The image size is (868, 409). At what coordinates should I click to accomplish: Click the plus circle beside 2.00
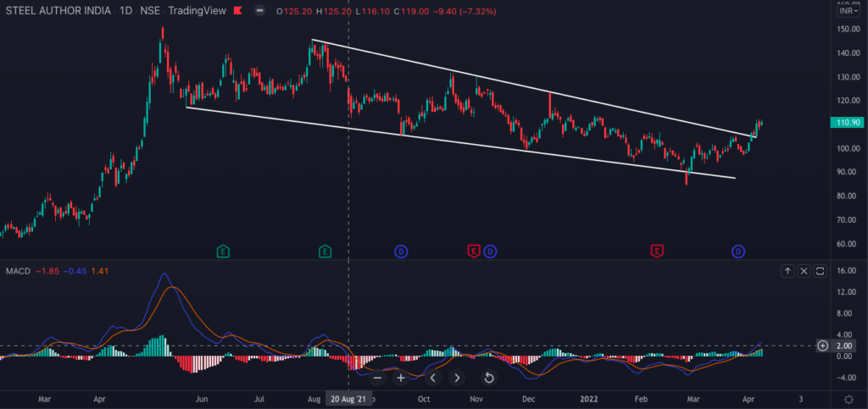point(823,346)
